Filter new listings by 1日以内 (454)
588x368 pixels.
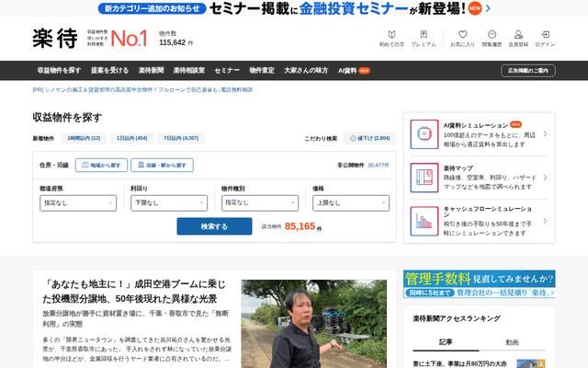[x=131, y=138]
